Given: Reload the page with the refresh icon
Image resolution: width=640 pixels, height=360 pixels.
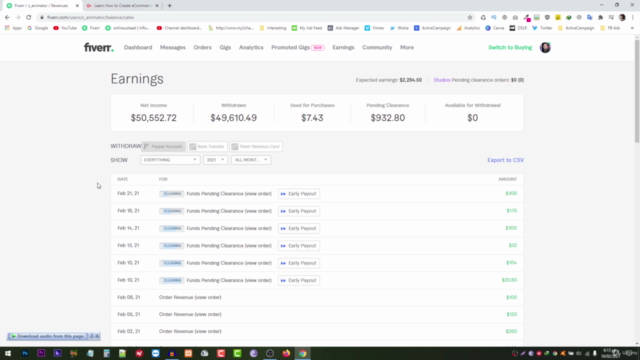Looking at the screenshot, I should pyautogui.click(x=29, y=18).
